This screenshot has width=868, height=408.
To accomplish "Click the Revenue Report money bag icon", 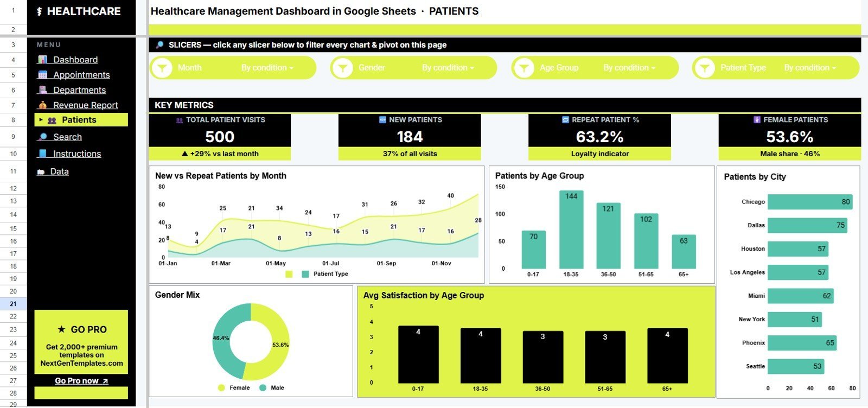I will pos(42,105).
